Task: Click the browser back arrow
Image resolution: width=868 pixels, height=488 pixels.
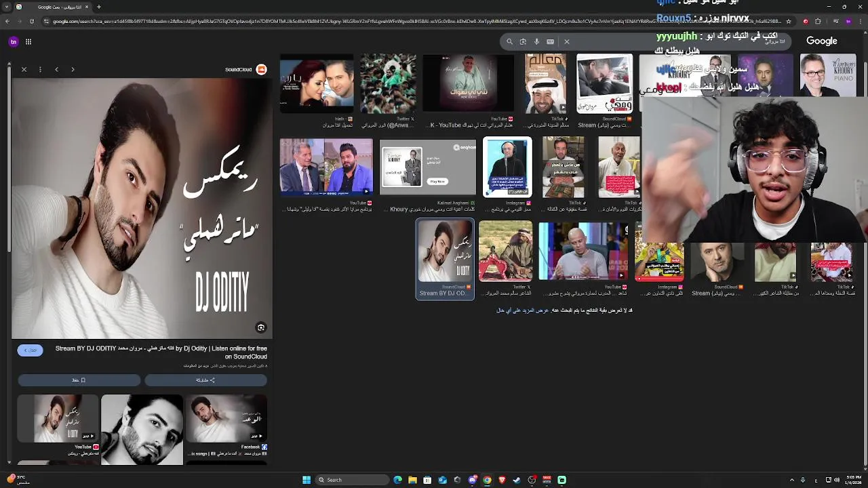Action: pyautogui.click(x=7, y=21)
